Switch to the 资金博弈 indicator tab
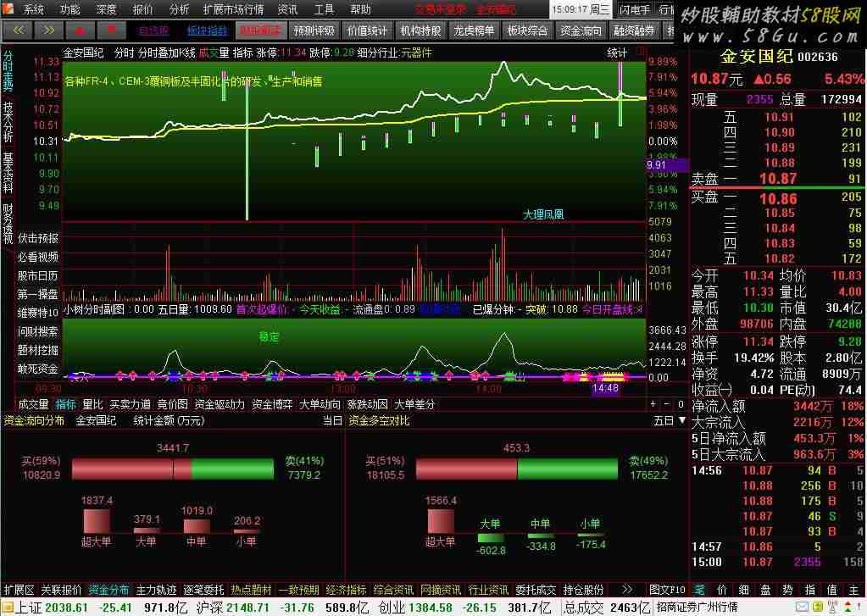The image size is (867, 616). 272,405
